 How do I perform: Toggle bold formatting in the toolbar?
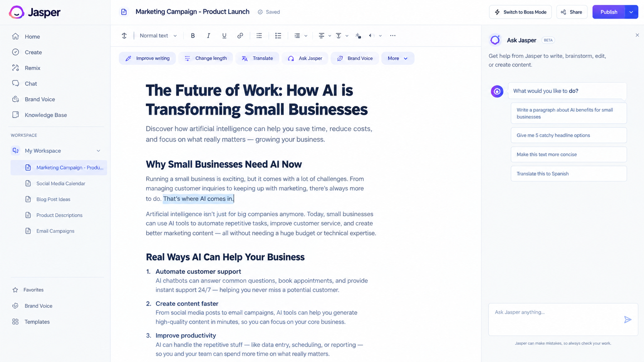[193, 36]
